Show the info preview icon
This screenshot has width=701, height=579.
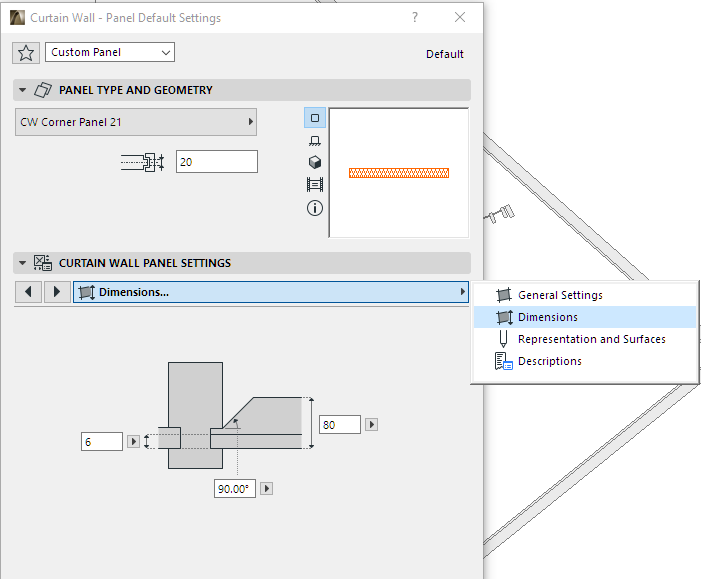coord(315,208)
